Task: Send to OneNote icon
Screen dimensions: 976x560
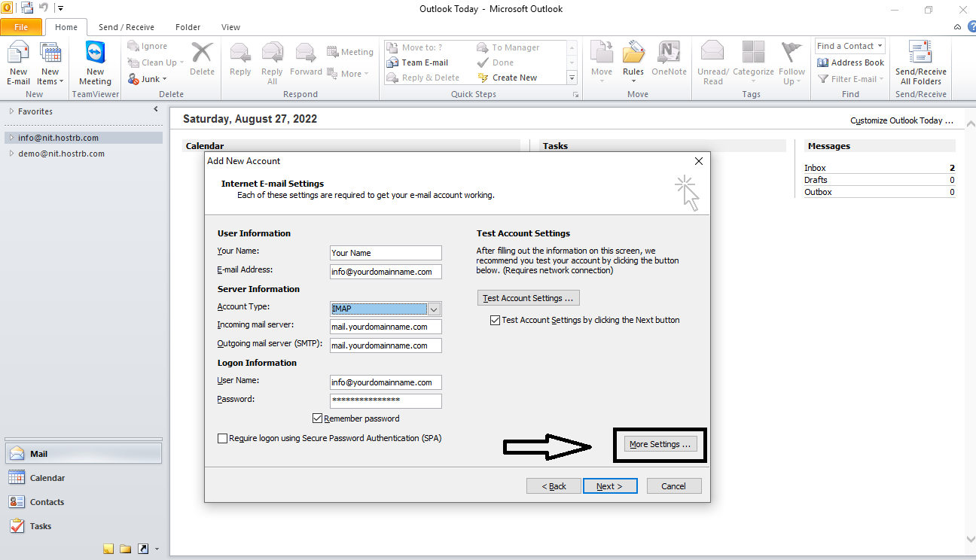Action: click(669, 59)
